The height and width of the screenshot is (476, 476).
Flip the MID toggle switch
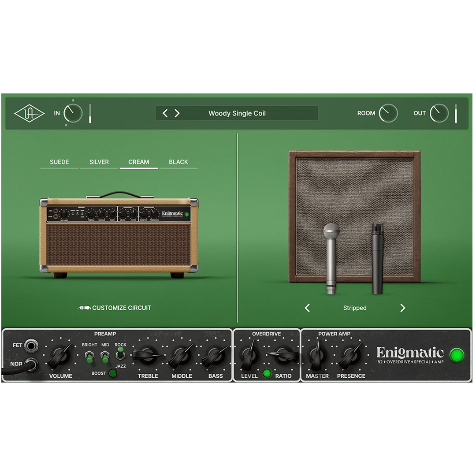[x=105, y=357]
